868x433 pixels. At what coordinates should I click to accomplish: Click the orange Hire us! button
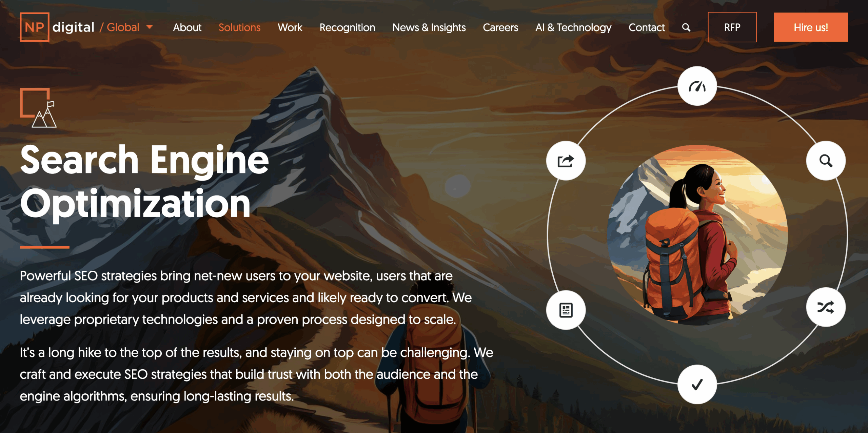(x=810, y=27)
